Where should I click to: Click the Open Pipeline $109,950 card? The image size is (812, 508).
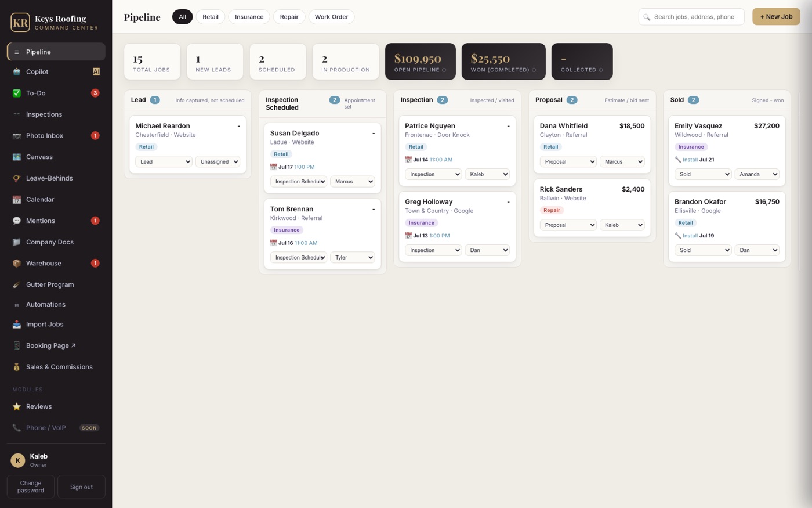pyautogui.click(x=420, y=62)
